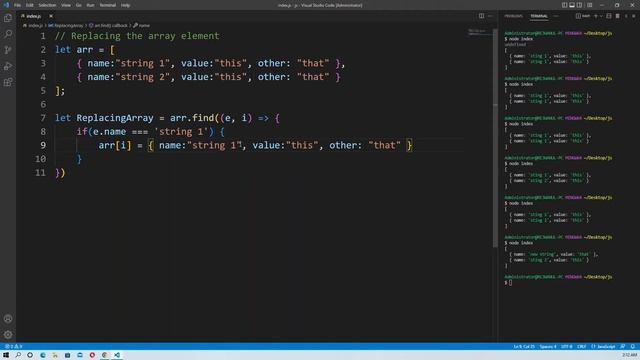
Task: Open the Manage gear icon
Action: tap(8, 335)
